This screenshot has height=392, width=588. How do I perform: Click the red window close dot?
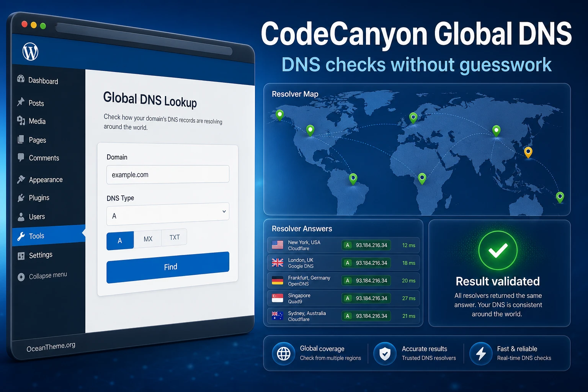24,24
